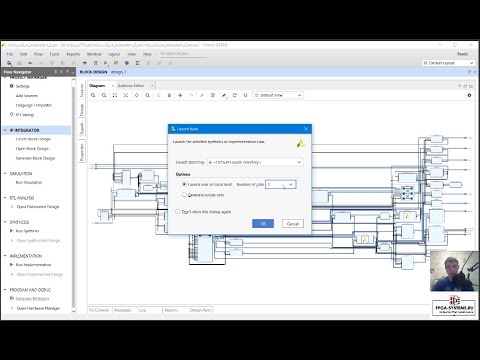
Task: Click the search magnifier icon in diagram toolbar
Action: tap(148, 95)
